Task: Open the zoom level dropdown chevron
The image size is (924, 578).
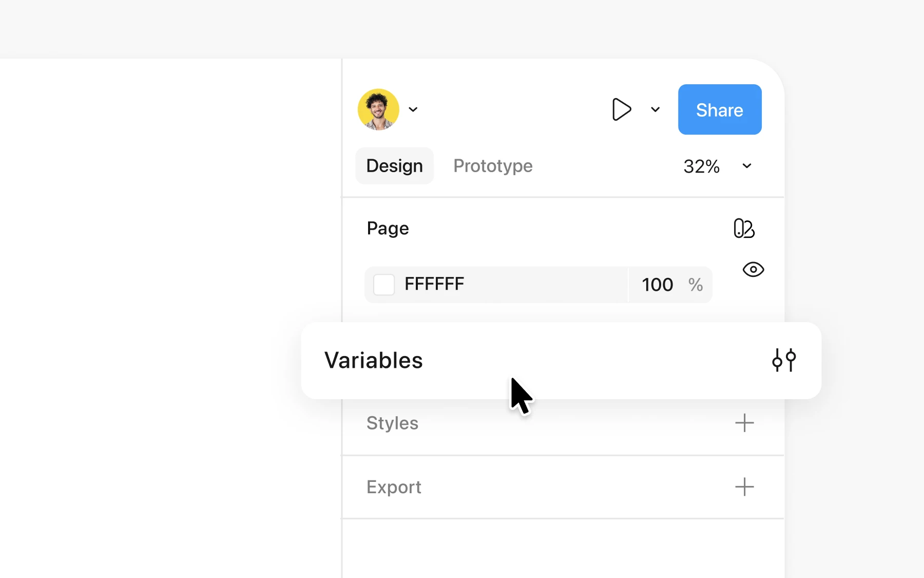Action: pos(747,166)
